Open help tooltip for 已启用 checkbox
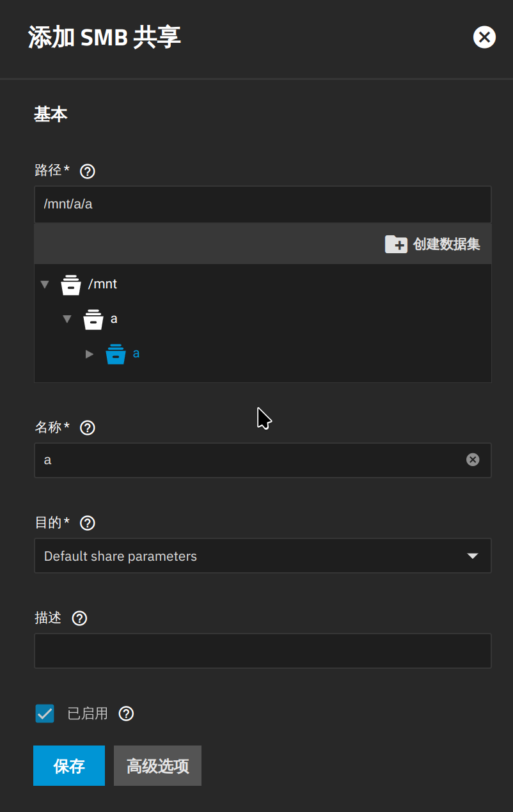This screenshot has height=812, width=513. tap(127, 714)
